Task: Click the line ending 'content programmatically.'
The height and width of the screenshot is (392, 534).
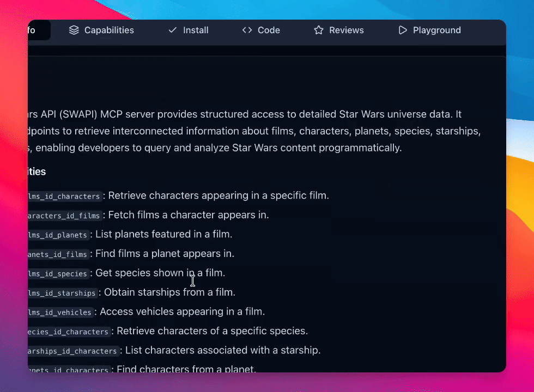Action: point(215,148)
